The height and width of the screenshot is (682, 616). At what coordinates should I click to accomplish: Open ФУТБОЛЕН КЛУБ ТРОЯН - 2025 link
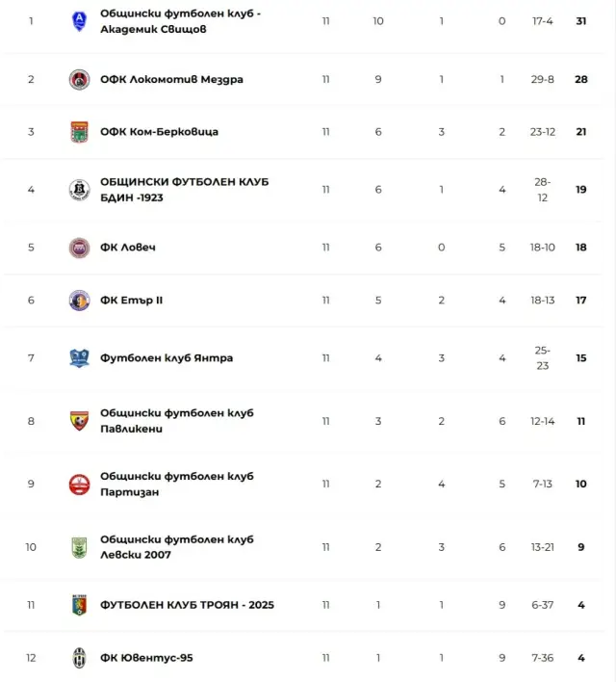pyautogui.click(x=187, y=605)
